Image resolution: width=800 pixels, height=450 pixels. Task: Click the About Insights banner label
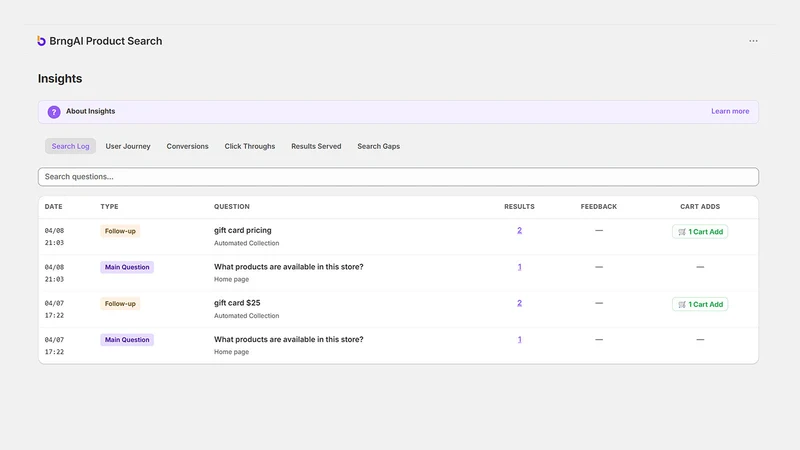tap(90, 111)
